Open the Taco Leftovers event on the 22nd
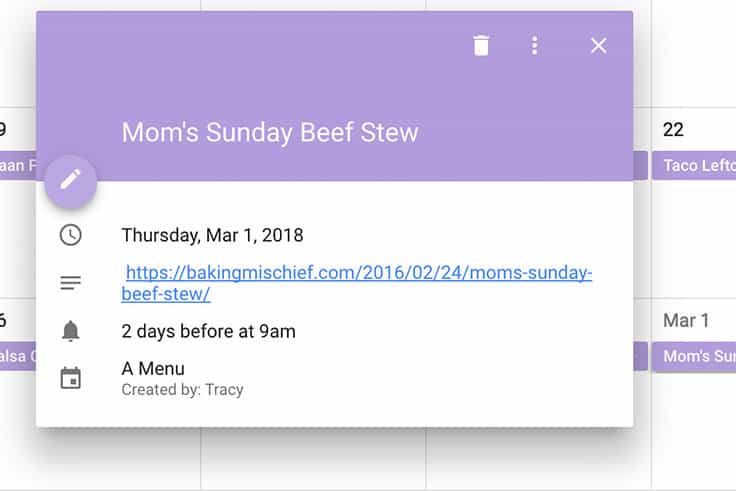Viewport: 736px width, 491px height. pos(694,165)
